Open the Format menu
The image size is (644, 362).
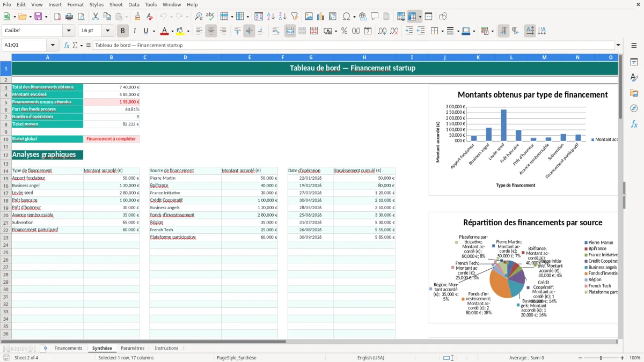pos(75,4)
